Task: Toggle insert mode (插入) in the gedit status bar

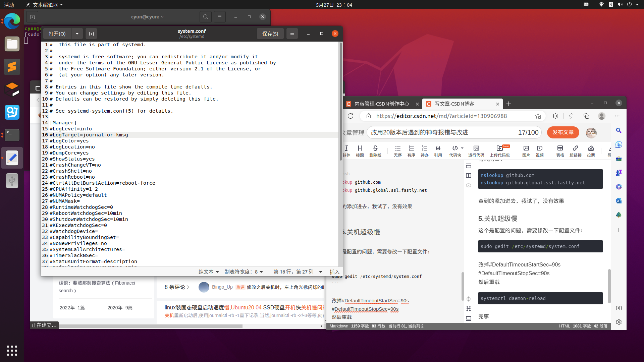Action: click(x=334, y=272)
